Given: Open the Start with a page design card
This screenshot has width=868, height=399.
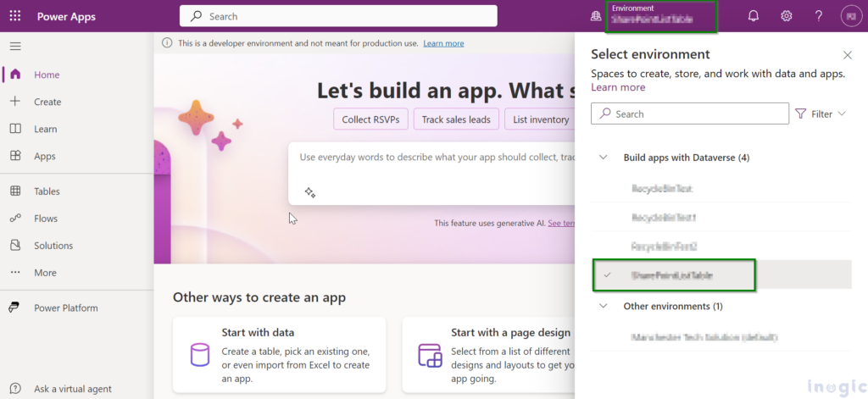Looking at the screenshot, I should coord(489,354).
